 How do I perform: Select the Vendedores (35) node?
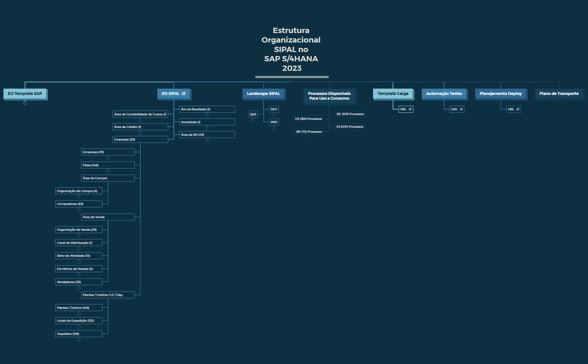[x=78, y=282]
